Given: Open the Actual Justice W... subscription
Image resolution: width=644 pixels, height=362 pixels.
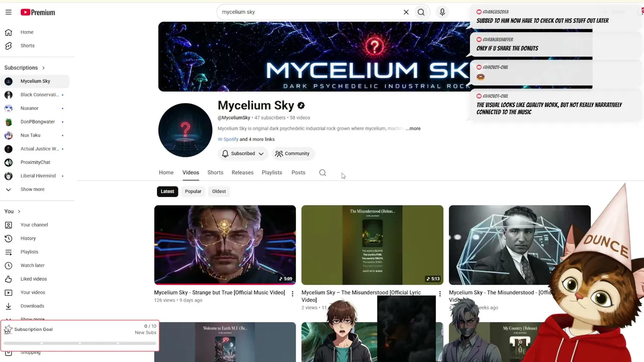Looking at the screenshot, I should pos(35,149).
